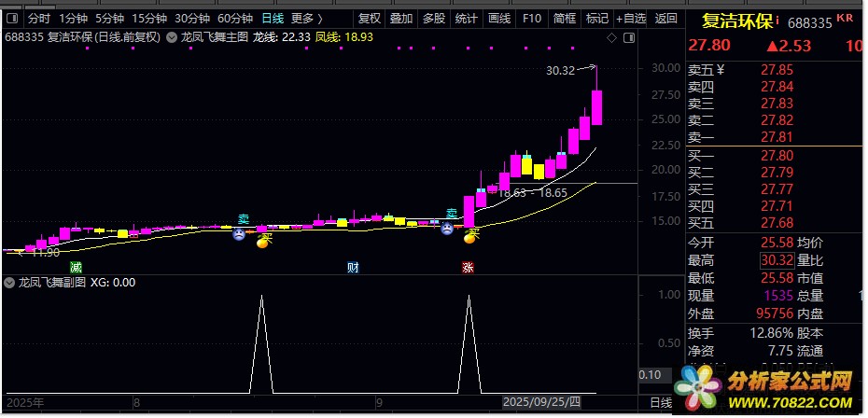The width and height of the screenshot is (868, 418).
Task: Click the 标记 mark button
Action: (x=596, y=19)
